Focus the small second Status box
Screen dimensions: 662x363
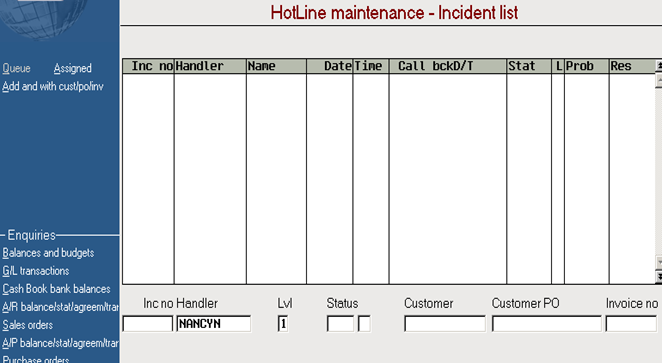364,324
